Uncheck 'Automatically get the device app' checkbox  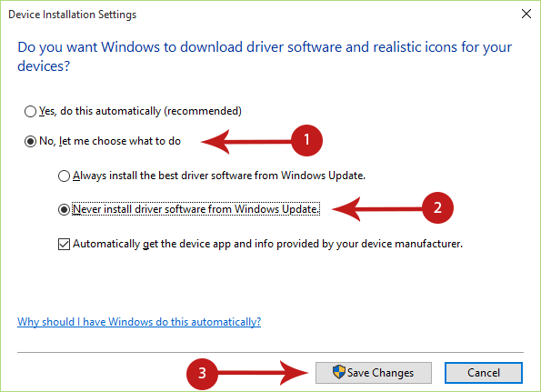(64, 244)
